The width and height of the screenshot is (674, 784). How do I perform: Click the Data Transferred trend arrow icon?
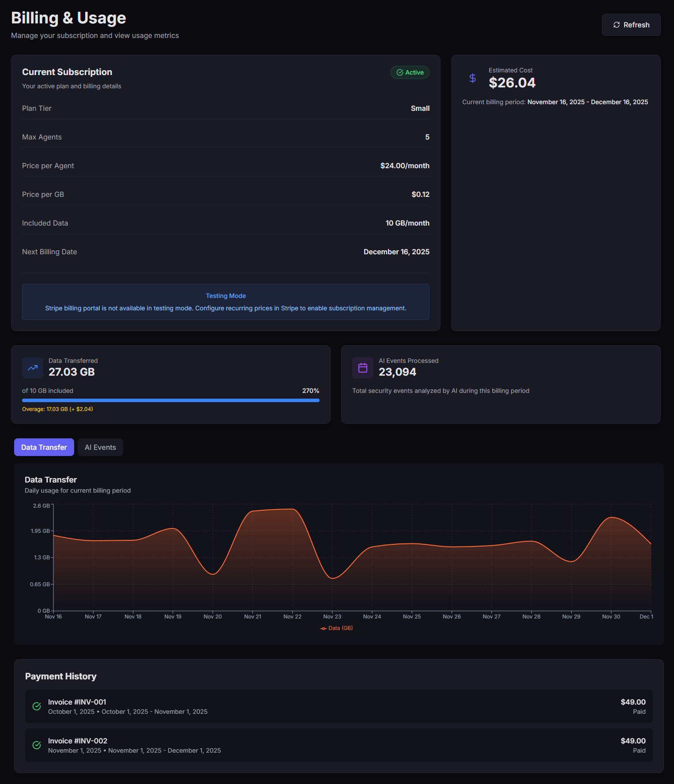tap(33, 368)
